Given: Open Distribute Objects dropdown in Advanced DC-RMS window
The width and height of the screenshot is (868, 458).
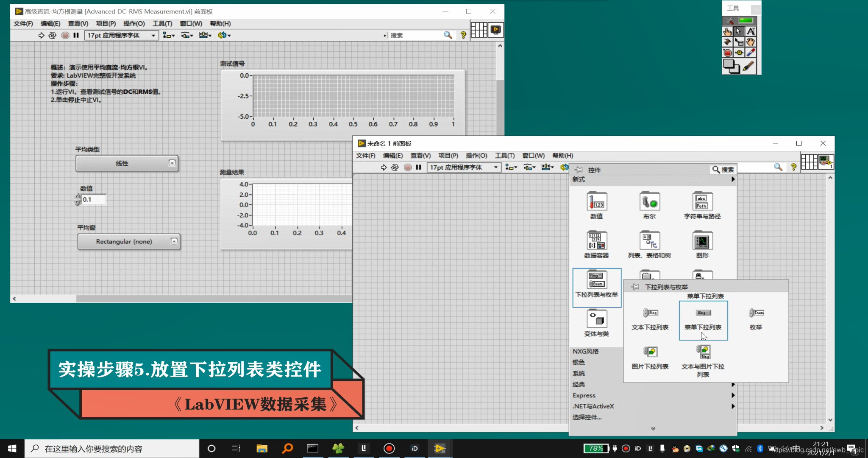Looking at the screenshot, I should pos(187,35).
